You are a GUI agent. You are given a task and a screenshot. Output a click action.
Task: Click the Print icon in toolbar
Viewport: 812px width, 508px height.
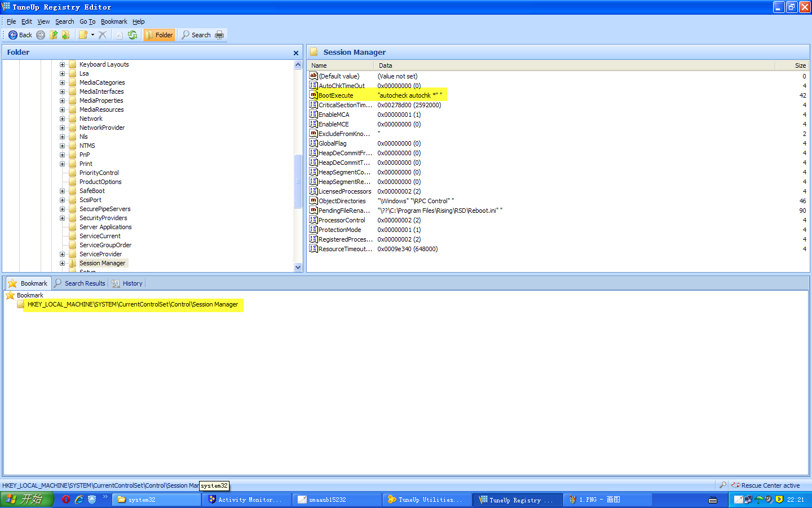[x=219, y=35]
